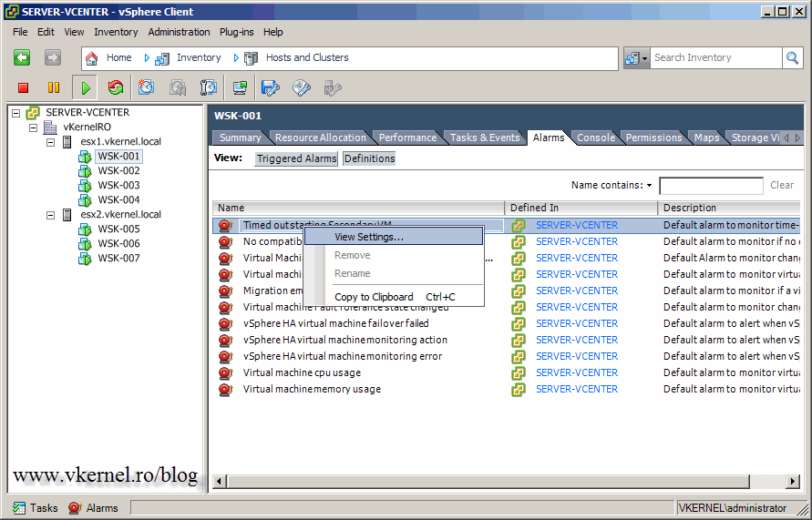Screen dimensions: 812x520
Task: Open the Plug-ins menu
Action: pos(237,32)
